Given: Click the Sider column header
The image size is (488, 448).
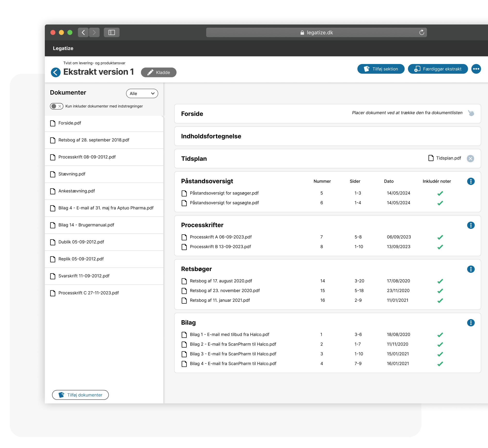Looking at the screenshot, I should 355,181.
